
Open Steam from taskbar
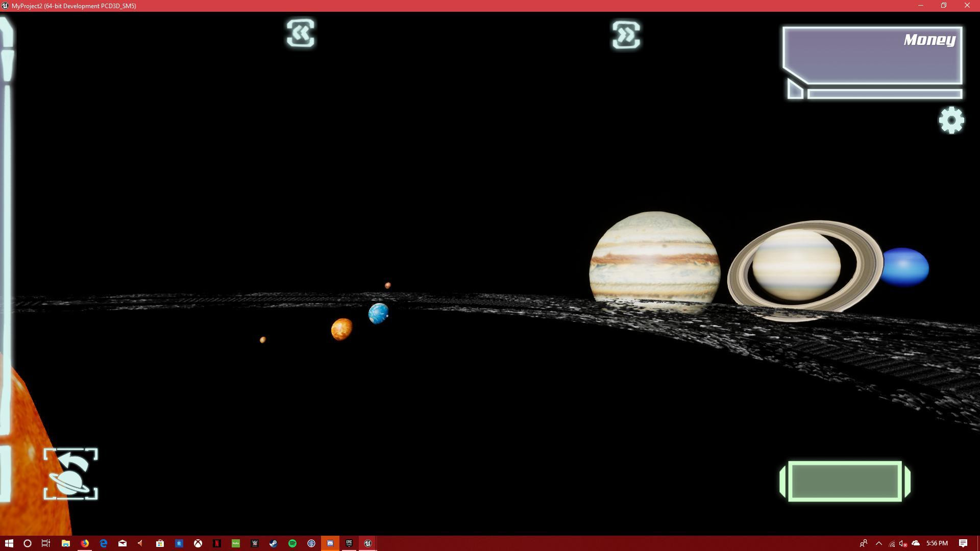tap(274, 543)
